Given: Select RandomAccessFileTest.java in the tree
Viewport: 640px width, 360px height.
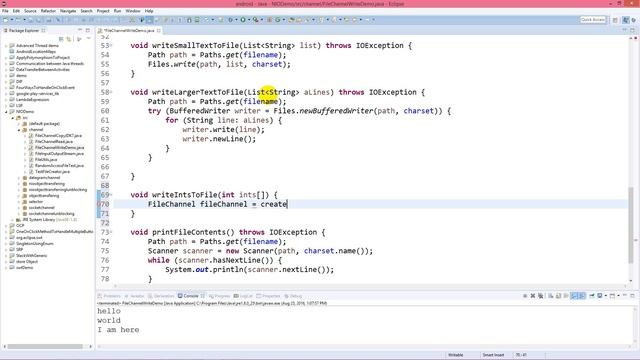Looking at the screenshot, I should tap(59, 166).
